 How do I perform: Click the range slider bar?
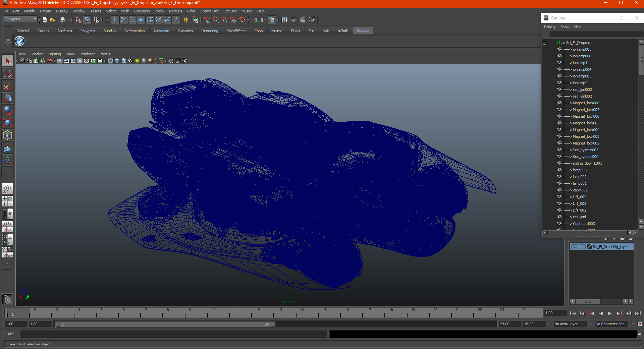pyautogui.click(x=165, y=324)
